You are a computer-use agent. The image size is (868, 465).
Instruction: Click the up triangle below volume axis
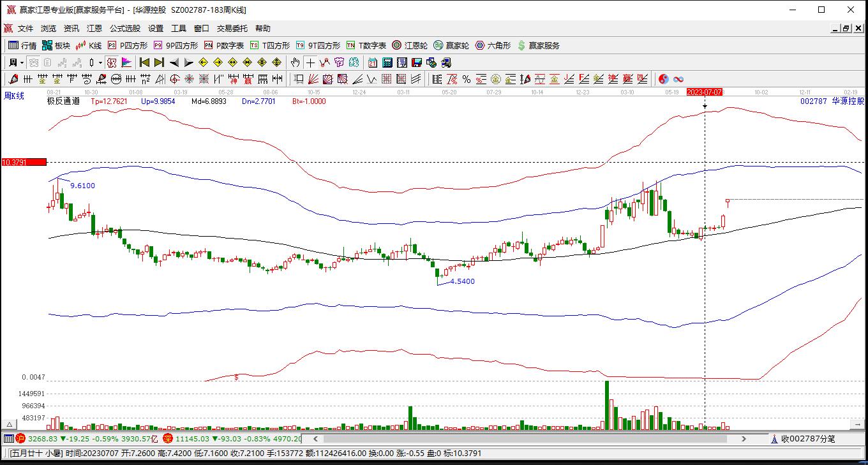click(x=10, y=424)
